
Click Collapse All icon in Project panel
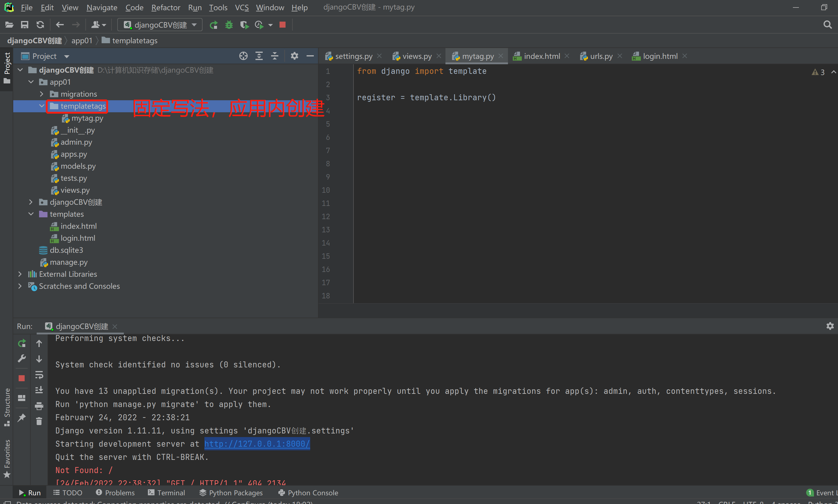click(x=275, y=56)
